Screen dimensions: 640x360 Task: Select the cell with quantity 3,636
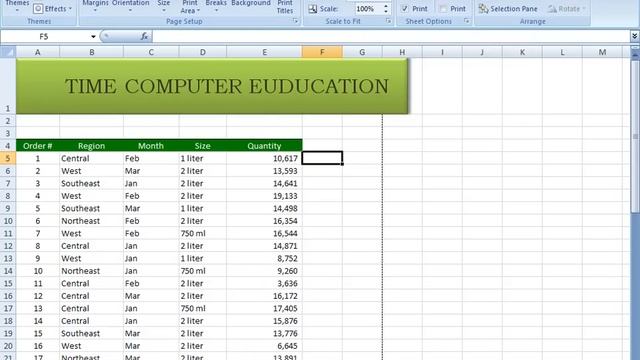[x=264, y=283]
